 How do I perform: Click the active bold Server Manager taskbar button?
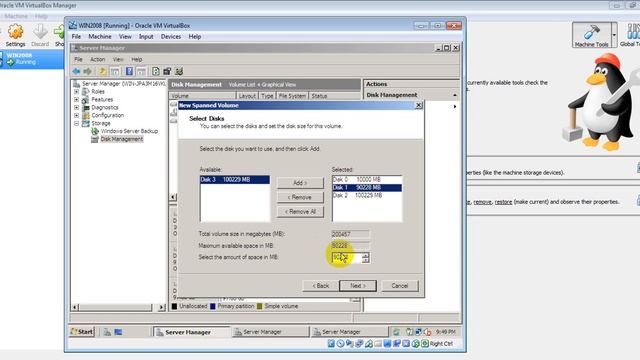pos(192,332)
